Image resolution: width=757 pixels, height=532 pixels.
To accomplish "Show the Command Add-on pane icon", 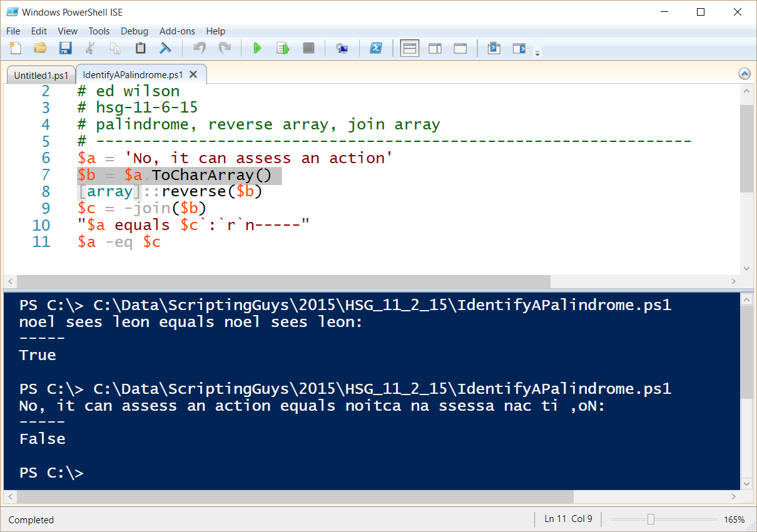I will [x=519, y=48].
